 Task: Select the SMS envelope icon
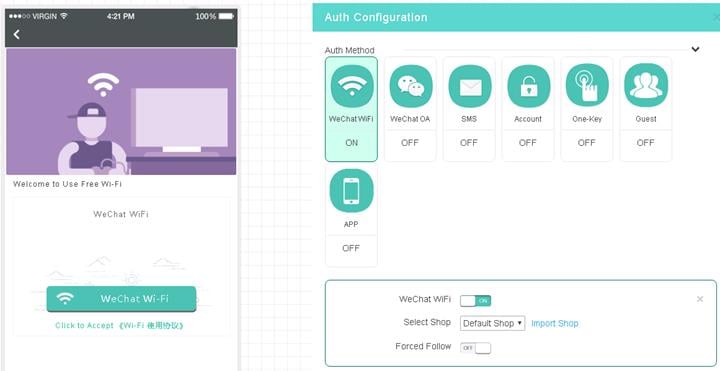pos(469,86)
